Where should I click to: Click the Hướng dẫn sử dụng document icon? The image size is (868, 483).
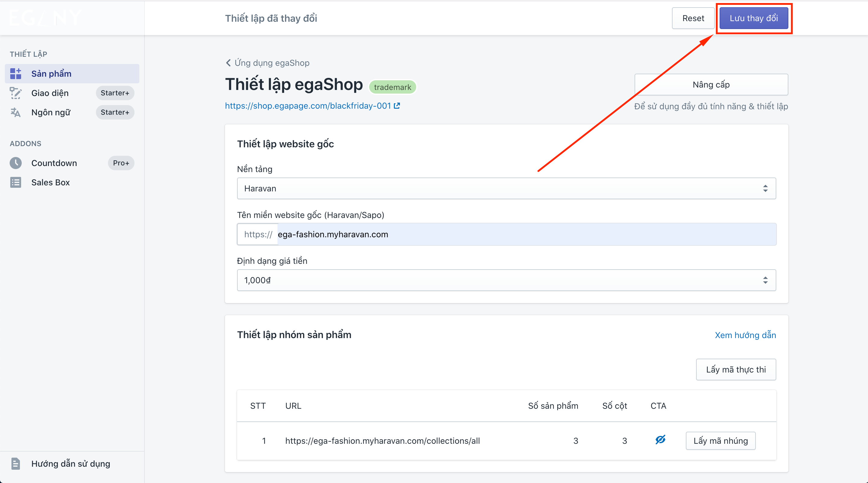[x=15, y=464]
